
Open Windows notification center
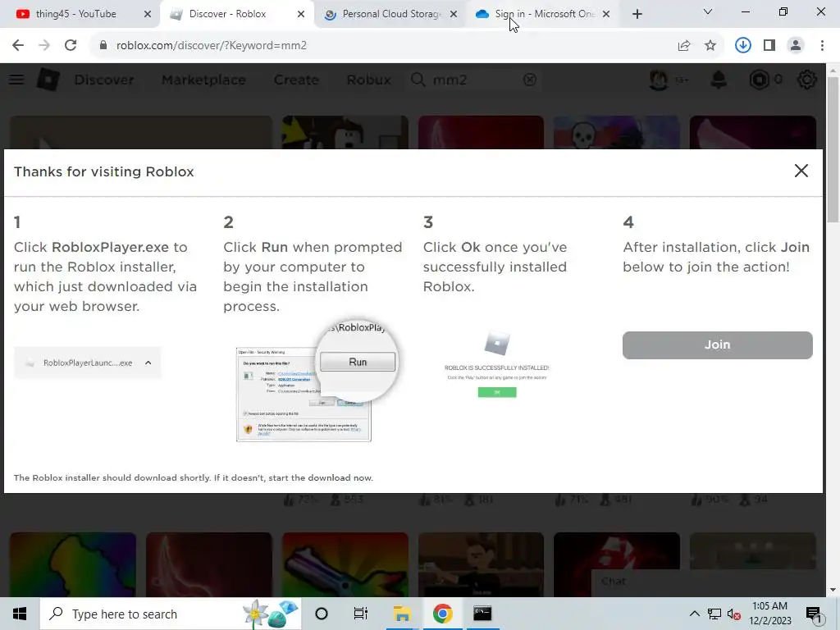click(814, 614)
